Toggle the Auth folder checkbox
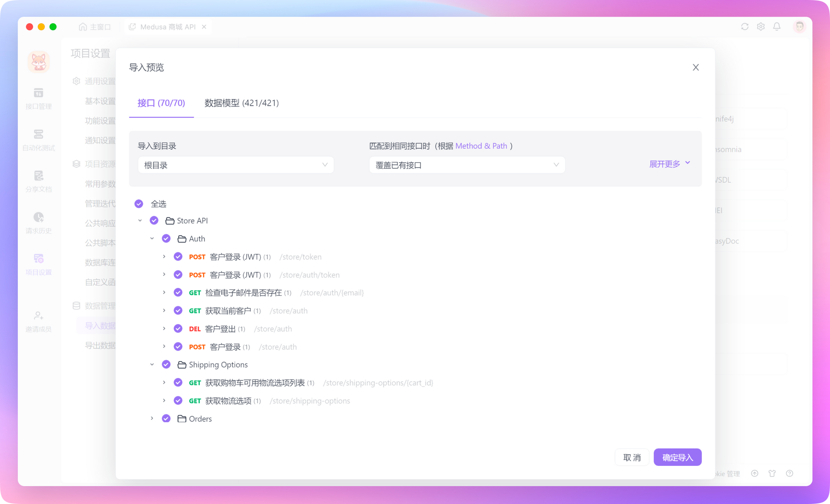 (x=166, y=239)
